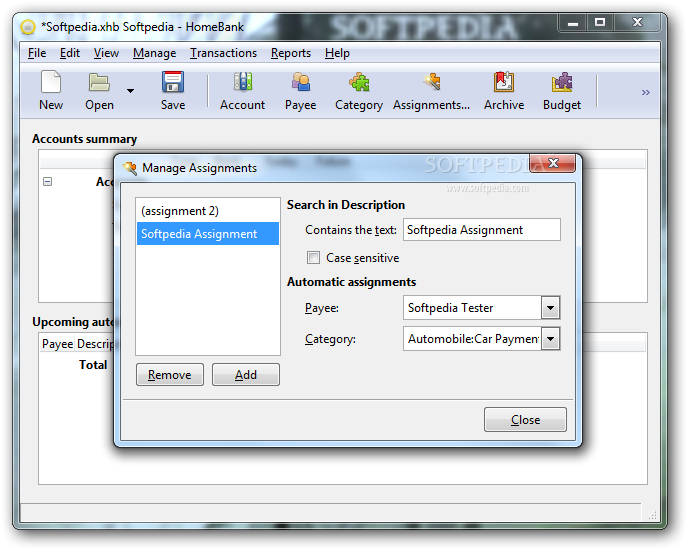Click the Save floppy disk icon
The width and height of the screenshot is (688, 550).
173,82
